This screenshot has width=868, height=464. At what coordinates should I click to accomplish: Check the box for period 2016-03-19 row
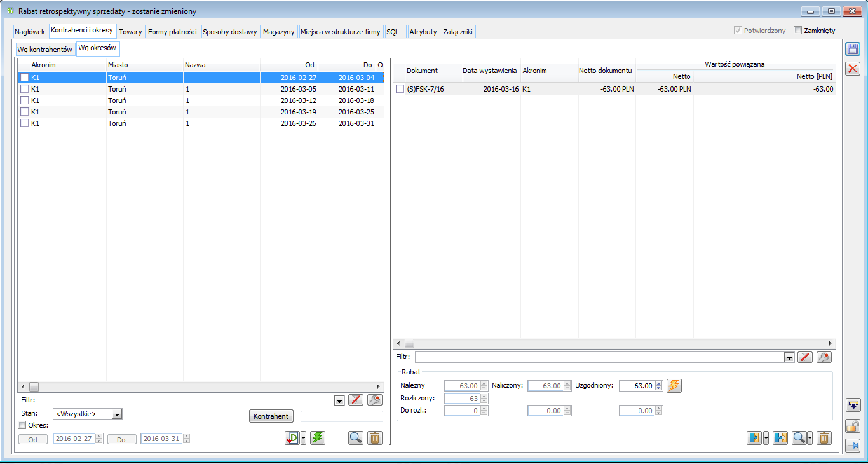25,112
